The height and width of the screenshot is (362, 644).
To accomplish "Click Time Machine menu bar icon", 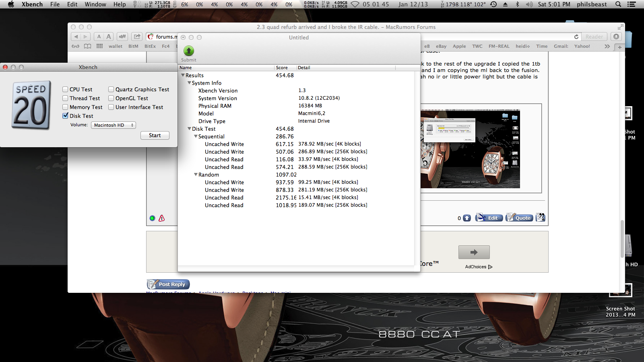I will 493,4.
